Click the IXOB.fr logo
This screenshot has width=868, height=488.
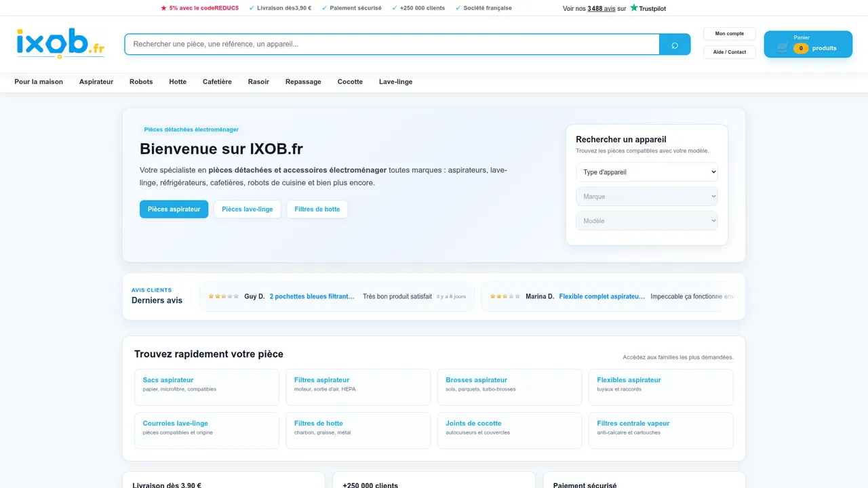coord(60,43)
